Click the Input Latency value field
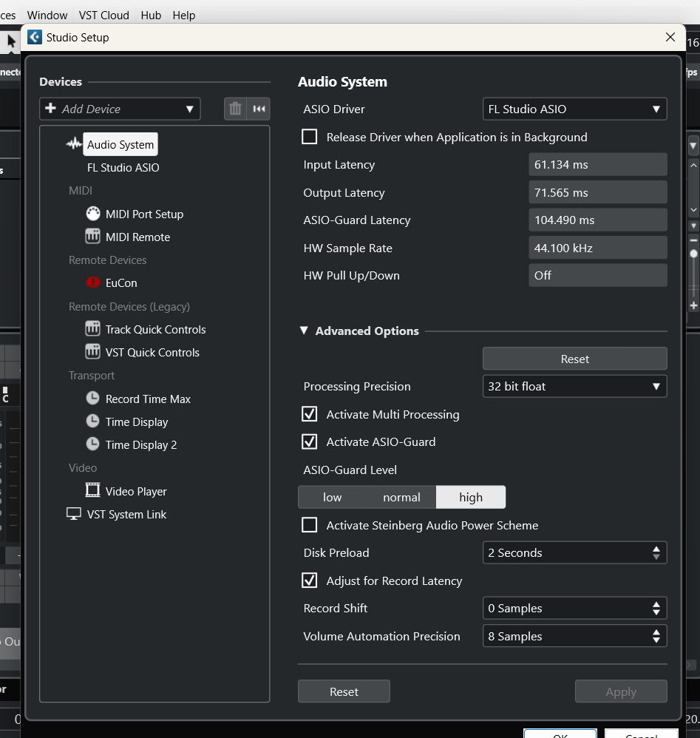Image resolution: width=700 pixels, height=738 pixels. click(597, 164)
